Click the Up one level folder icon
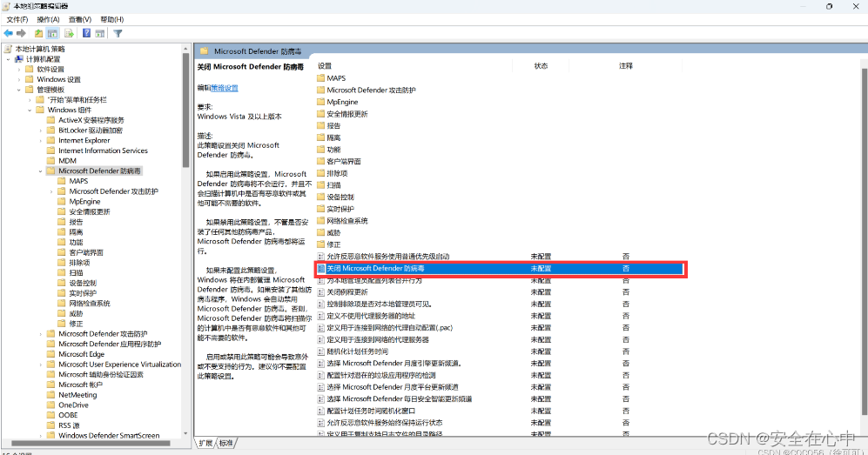The height and width of the screenshot is (455, 868). point(39,33)
